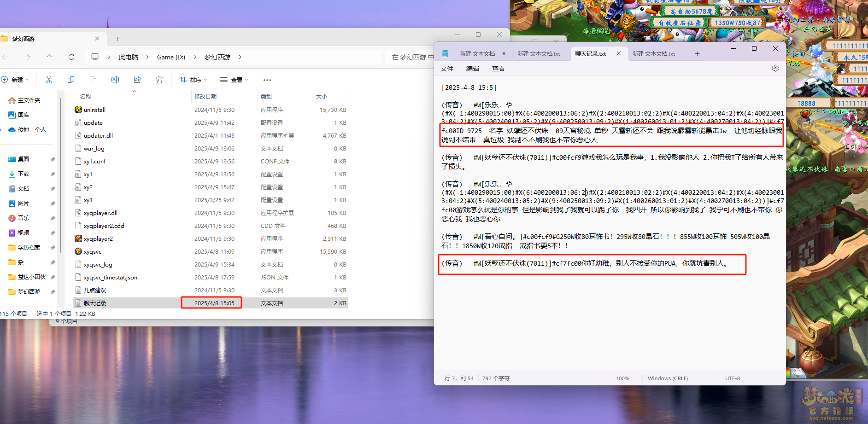Open 益达小团伙 folder in quick access
868x424 pixels.
27,277
